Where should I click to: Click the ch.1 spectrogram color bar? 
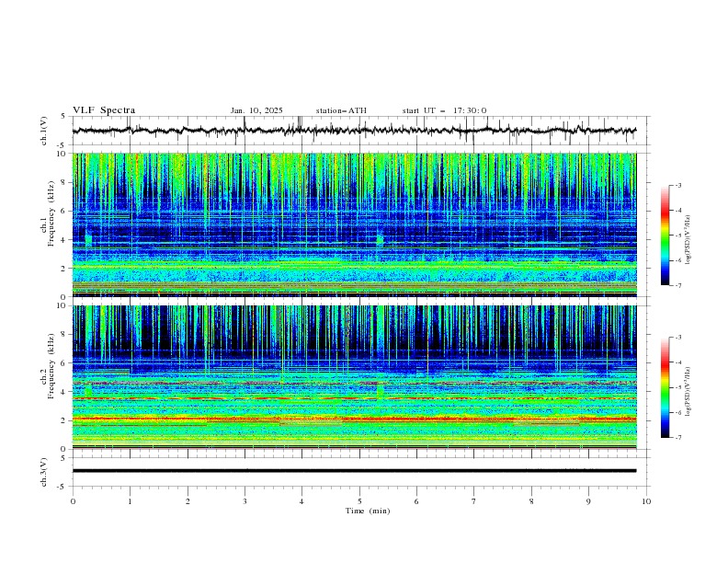click(x=665, y=236)
